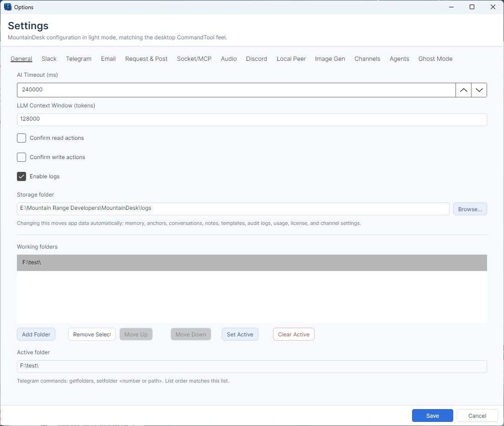Cancel the settings dialog

coord(477,415)
